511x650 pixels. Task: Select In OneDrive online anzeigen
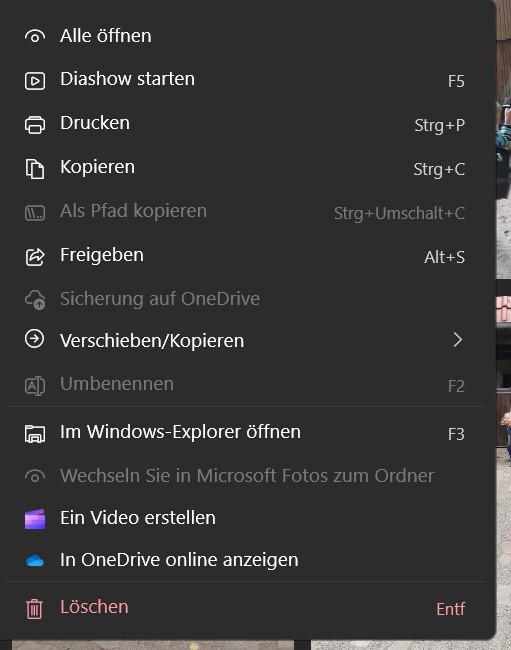(x=248, y=560)
